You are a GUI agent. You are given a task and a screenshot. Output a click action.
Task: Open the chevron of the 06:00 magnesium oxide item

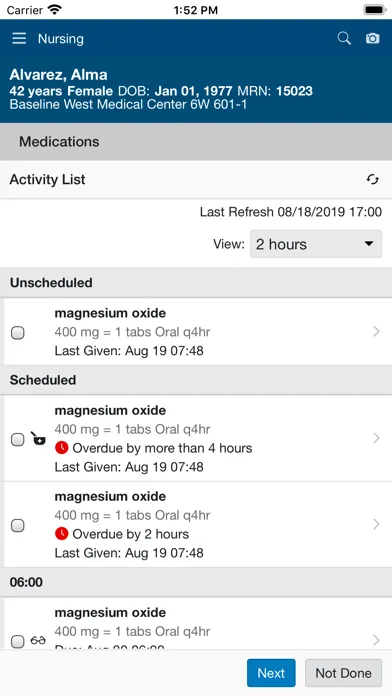point(376,640)
